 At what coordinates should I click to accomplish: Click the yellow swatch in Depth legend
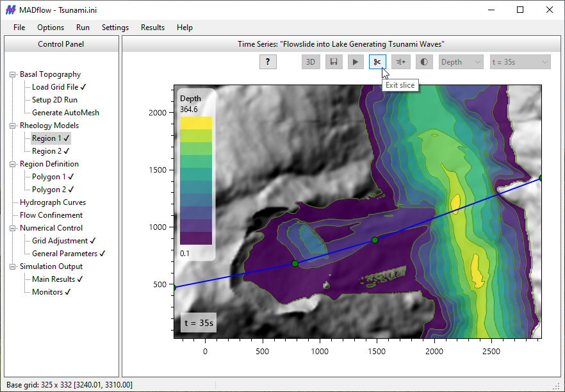tap(196, 122)
